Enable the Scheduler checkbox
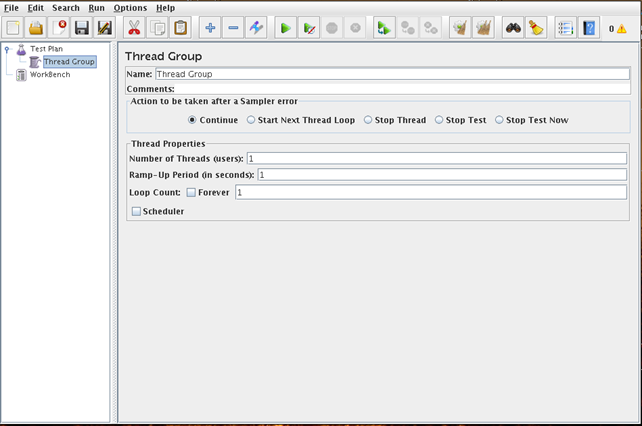642x426 pixels. 137,211
